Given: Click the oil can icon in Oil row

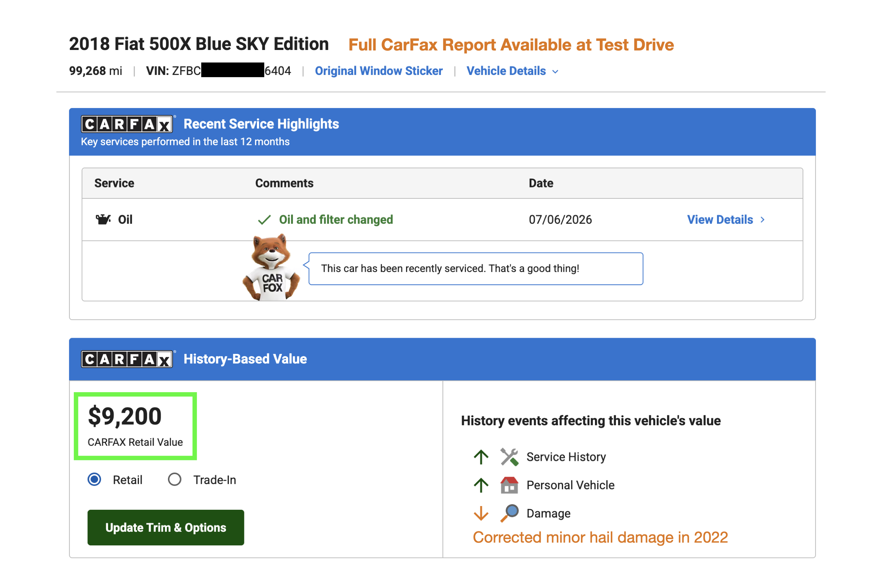Looking at the screenshot, I should 103,219.
